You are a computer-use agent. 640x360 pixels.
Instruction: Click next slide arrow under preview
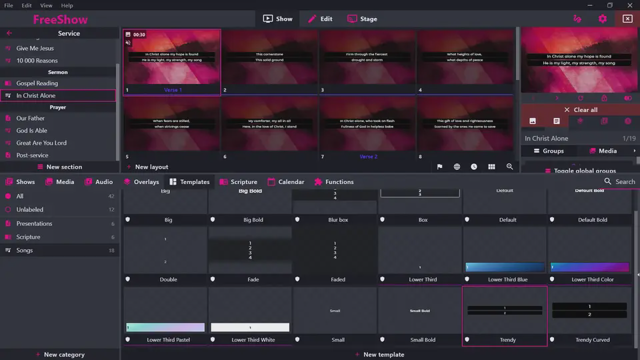tap(557, 98)
